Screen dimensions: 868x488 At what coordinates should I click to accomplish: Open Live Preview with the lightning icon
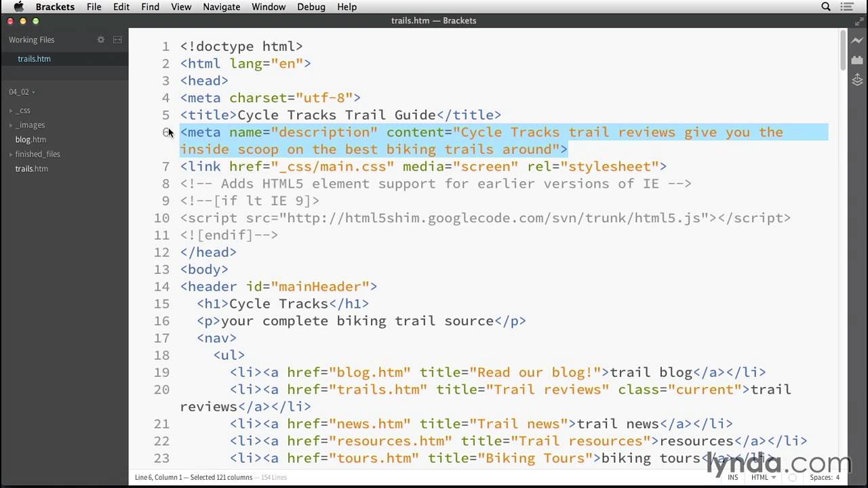coord(857,41)
